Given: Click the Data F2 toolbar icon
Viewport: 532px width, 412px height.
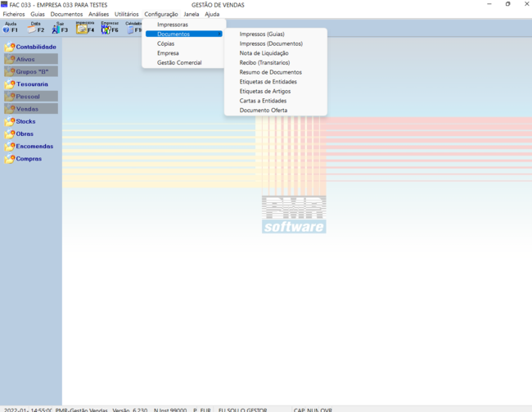Looking at the screenshot, I should (36, 28).
